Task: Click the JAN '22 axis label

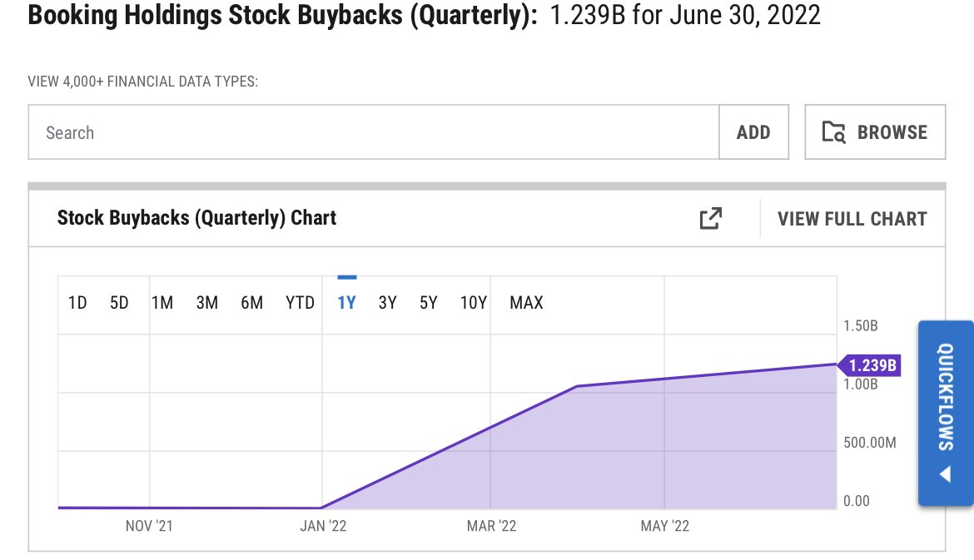Action: coord(323,527)
